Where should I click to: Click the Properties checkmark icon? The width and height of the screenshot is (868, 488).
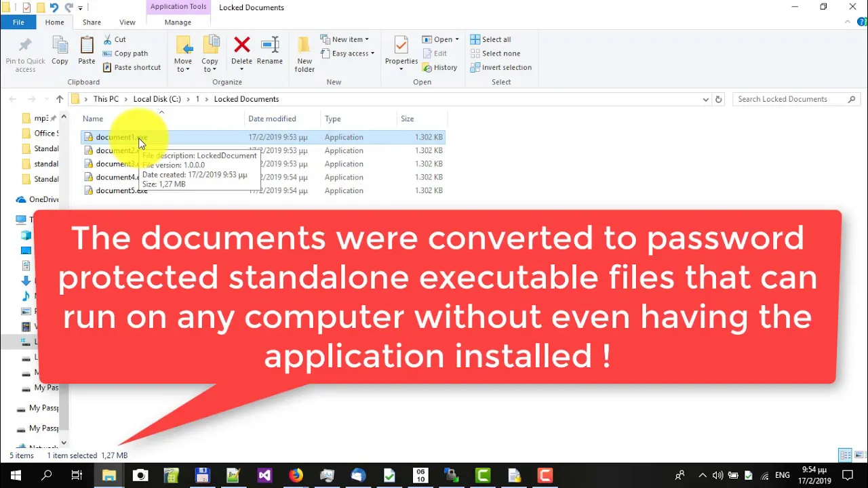click(x=401, y=45)
